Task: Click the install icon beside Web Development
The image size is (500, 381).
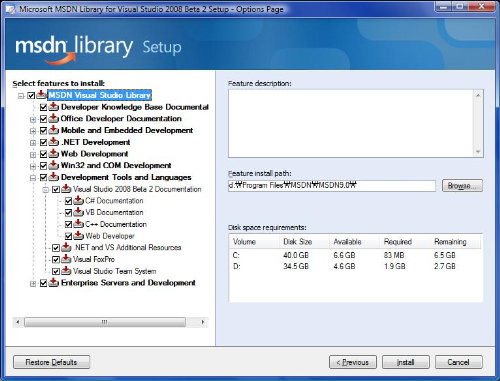Action: tap(54, 154)
